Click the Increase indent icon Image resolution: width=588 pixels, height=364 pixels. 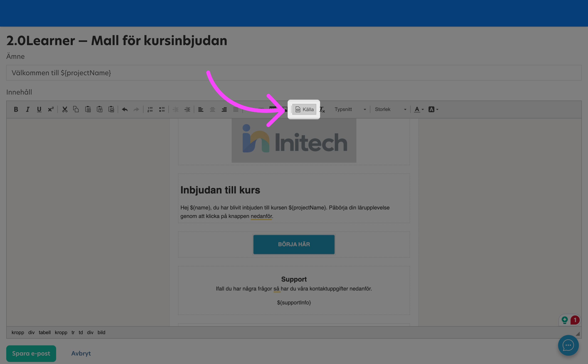[x=187, y=109]
